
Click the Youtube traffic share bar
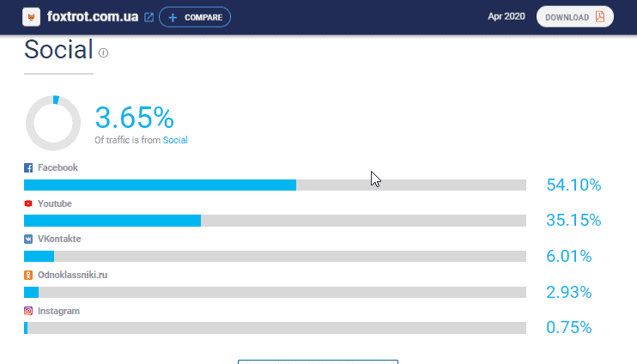(275, 221)
